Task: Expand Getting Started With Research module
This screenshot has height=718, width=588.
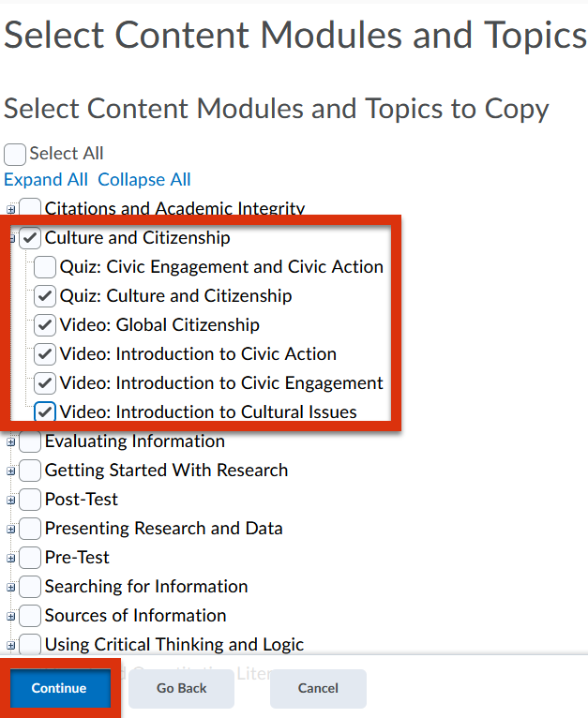Action: 11,471
